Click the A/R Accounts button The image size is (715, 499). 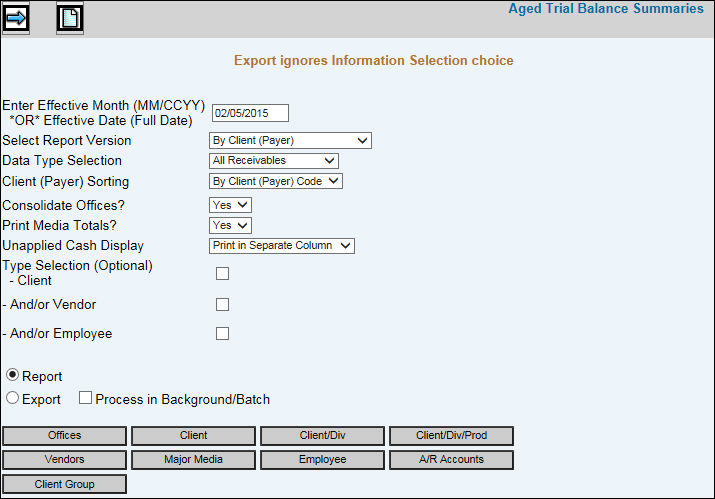(x=451, y=460)
